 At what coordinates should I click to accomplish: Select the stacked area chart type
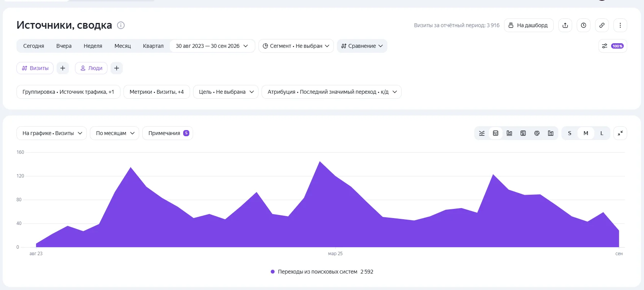496,133
